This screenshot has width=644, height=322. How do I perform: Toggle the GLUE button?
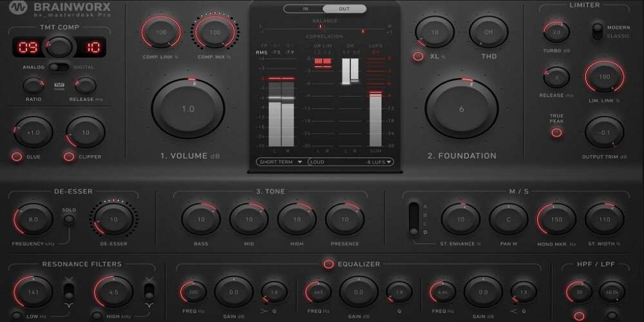coord(17,156)
